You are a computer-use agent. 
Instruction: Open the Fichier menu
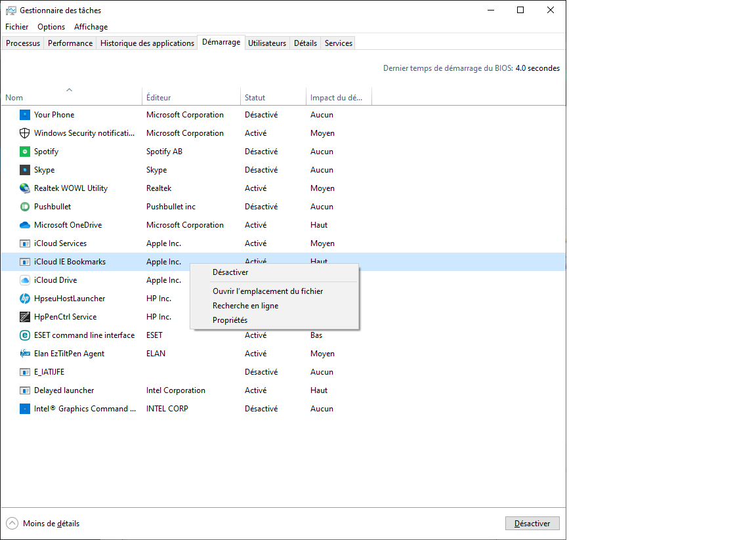click(x=16, y=27)
